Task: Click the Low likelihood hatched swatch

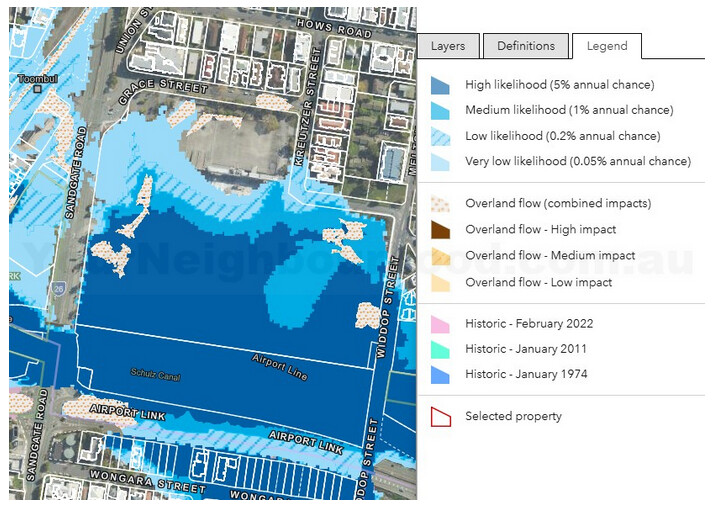Action: click(x=440, y=136)
